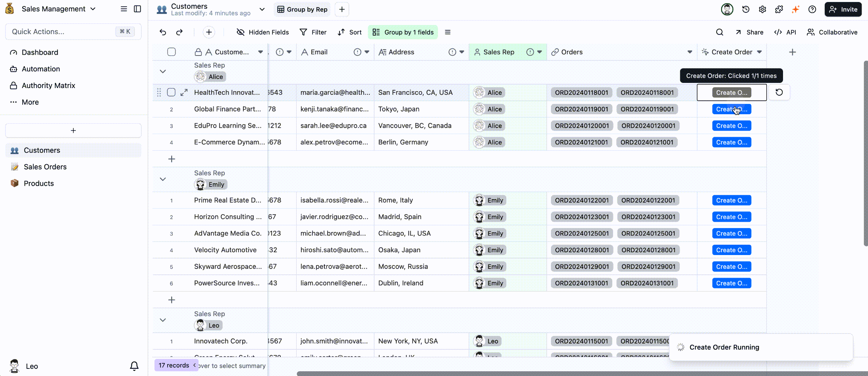Open Authority Matrix in the sidebar
868x376 pixels.
[48, 86]
